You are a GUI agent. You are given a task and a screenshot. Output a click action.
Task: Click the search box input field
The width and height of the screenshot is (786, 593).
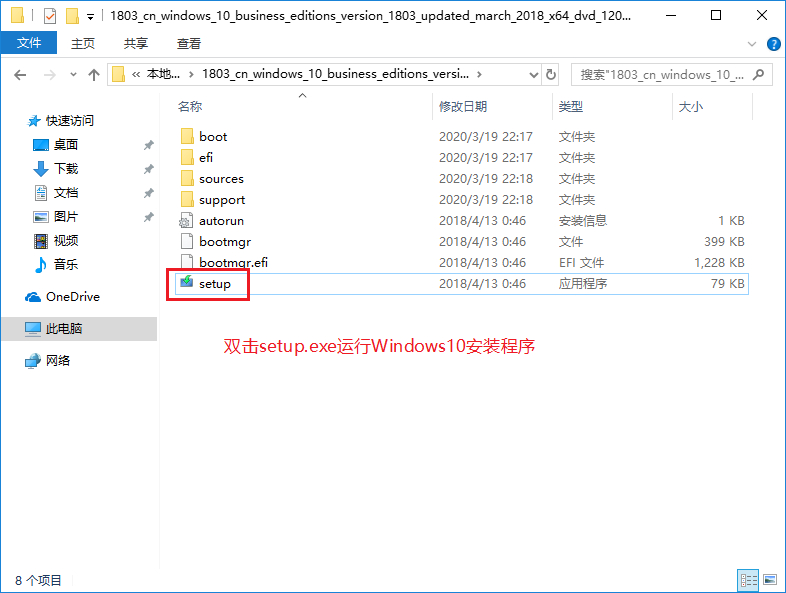coord(660,75)
